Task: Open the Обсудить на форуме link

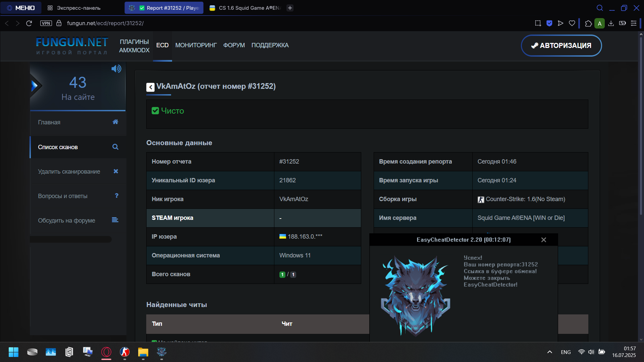Action: pos(78,221)
